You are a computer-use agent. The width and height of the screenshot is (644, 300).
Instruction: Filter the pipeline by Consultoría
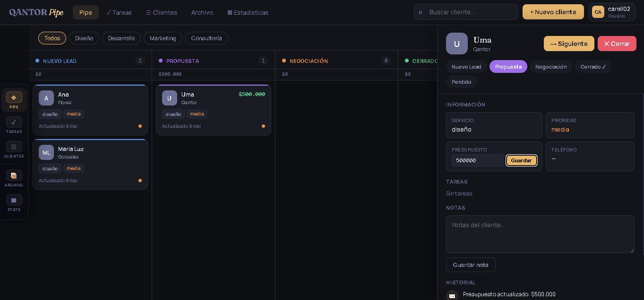[x=206, y=38]
